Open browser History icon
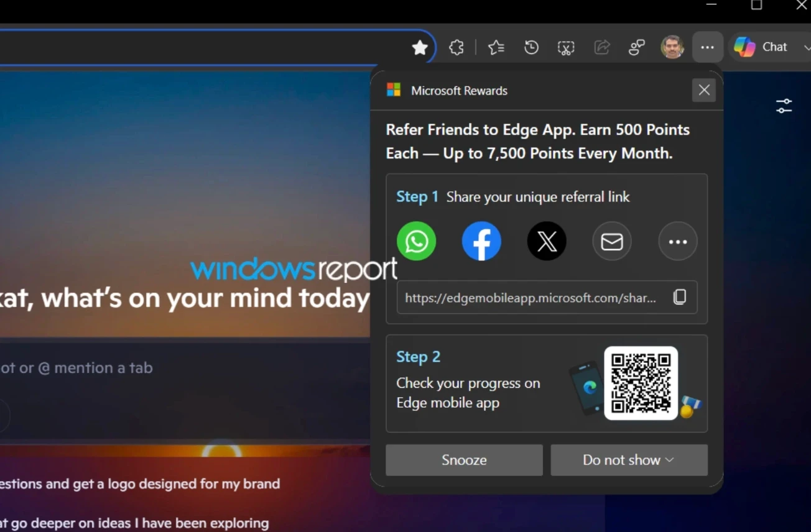Image resolution: width=811 pixels, height=532 pixels. [x=531, y=47]
